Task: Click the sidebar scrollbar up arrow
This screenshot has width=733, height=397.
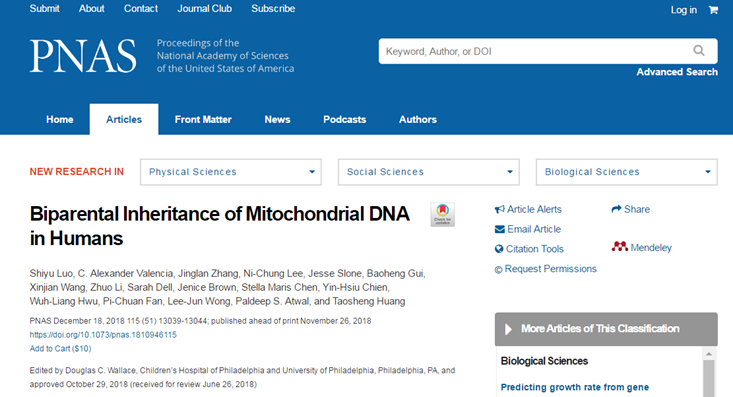Action: pyautogui.click(x=709, y=354)
